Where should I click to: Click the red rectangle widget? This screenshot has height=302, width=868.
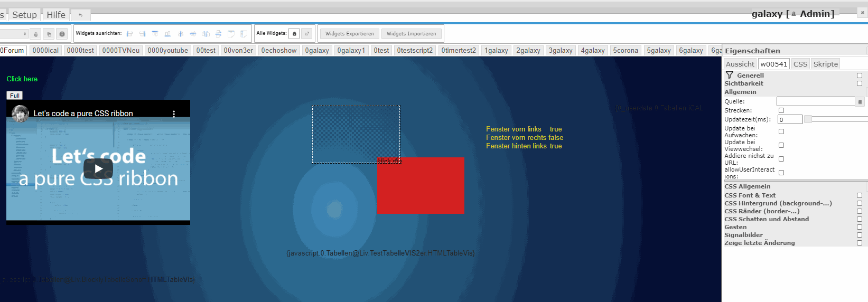tap(421, 185)
